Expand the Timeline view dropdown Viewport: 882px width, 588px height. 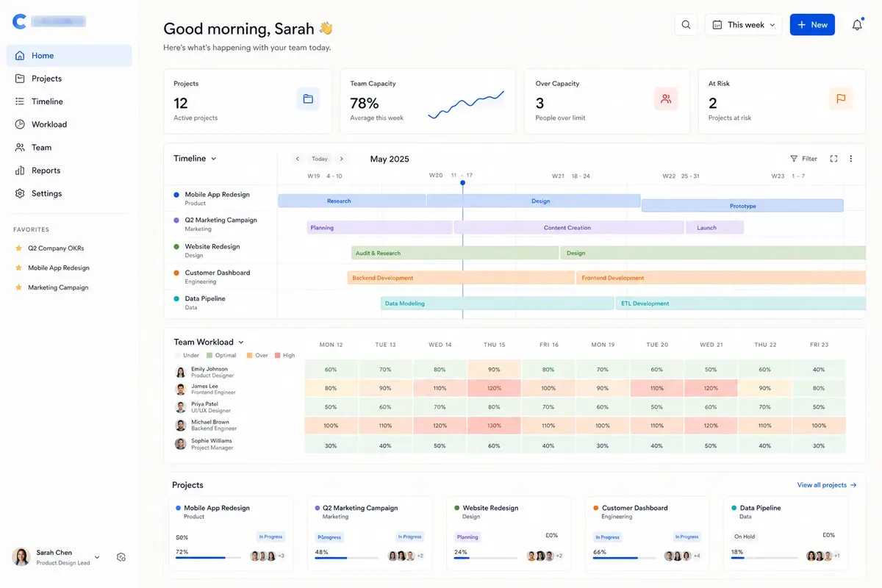point(195,158)
